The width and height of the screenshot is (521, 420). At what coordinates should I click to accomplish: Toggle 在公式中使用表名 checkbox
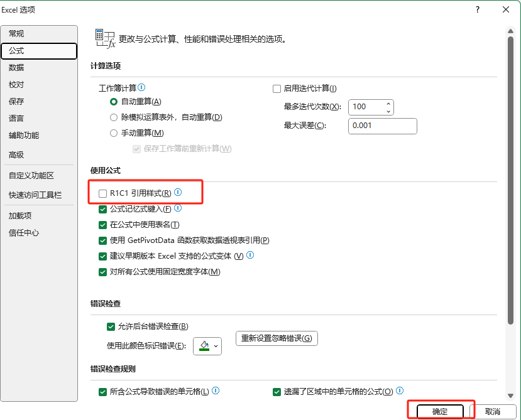102,225
